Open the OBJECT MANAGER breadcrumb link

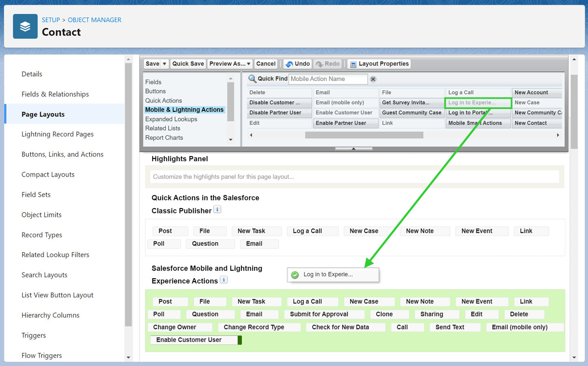[95, 20]
